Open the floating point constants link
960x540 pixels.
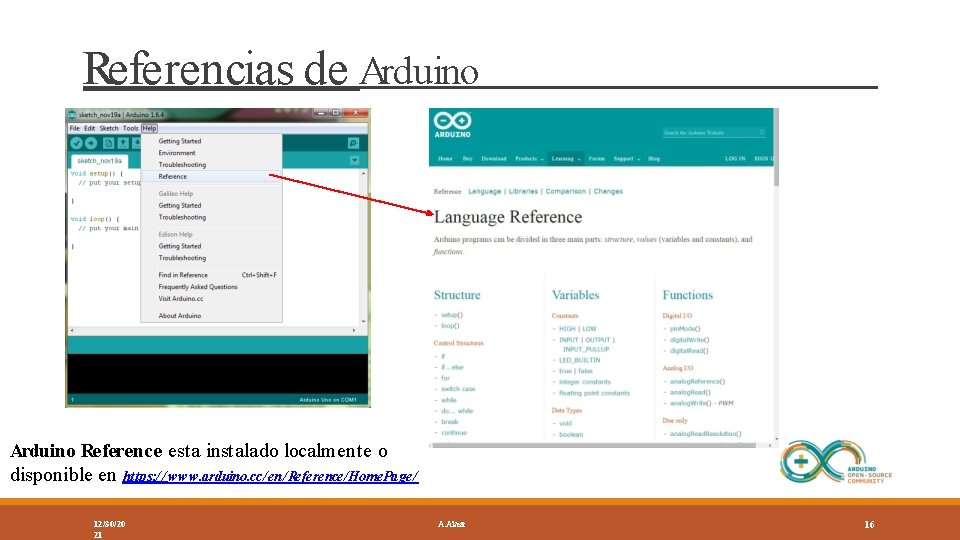pyautogui.click(x=594, y=393)
